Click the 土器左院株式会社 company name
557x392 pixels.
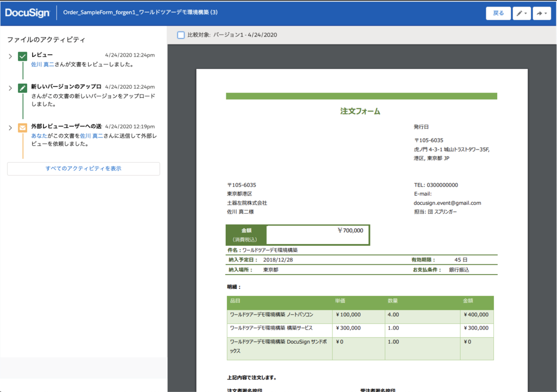tap(247, 203)
